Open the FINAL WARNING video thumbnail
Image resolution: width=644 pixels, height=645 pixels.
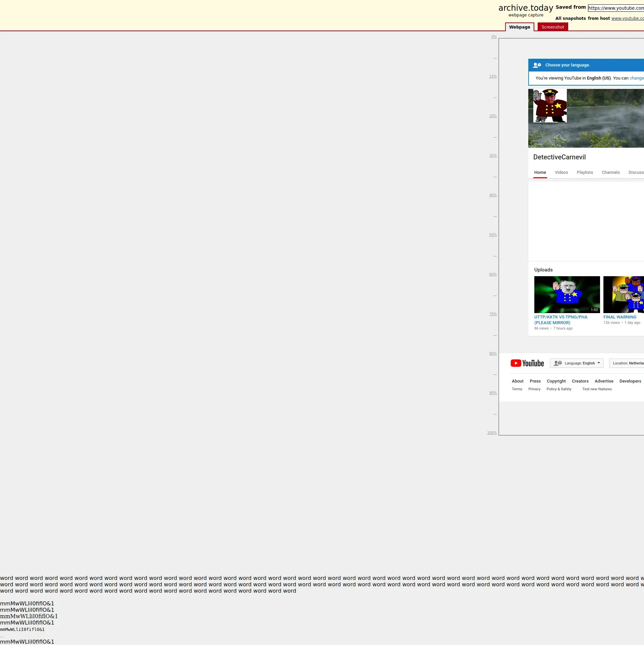tap(623, 294)
